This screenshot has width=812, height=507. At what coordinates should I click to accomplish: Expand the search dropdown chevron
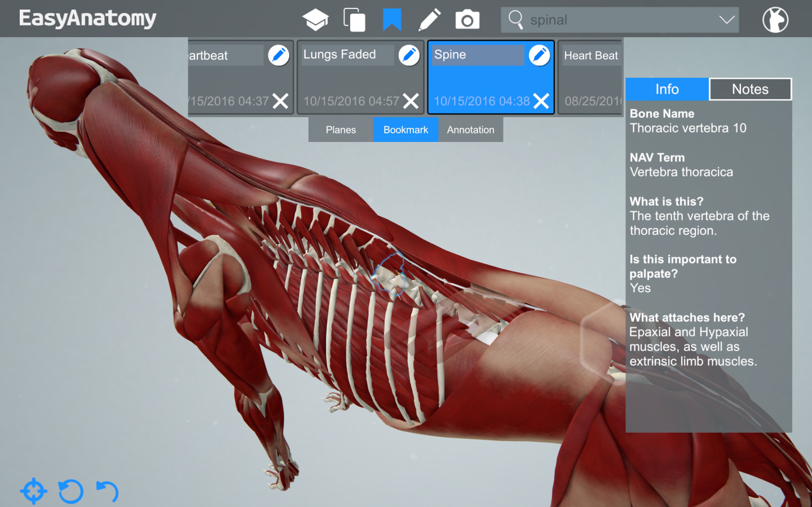[x=727, y=19]
